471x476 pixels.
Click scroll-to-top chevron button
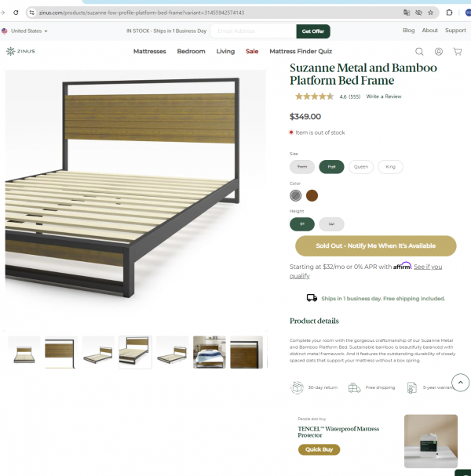point(460,383)
